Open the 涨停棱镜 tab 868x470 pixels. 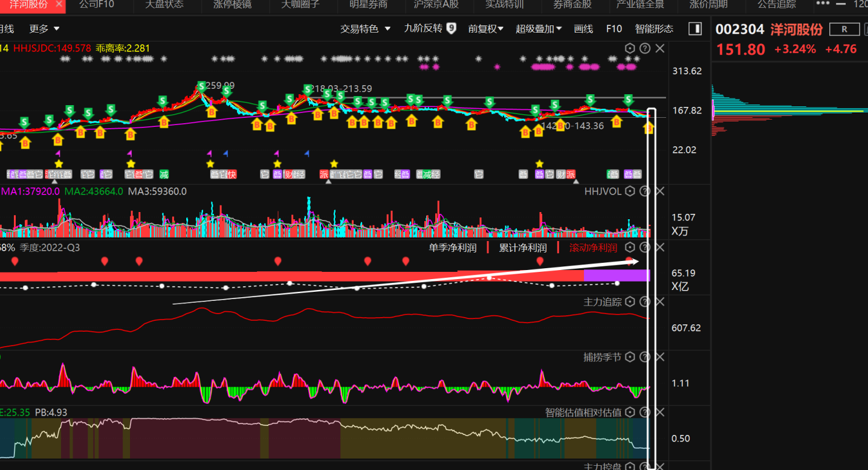click(x=233, y=4)
